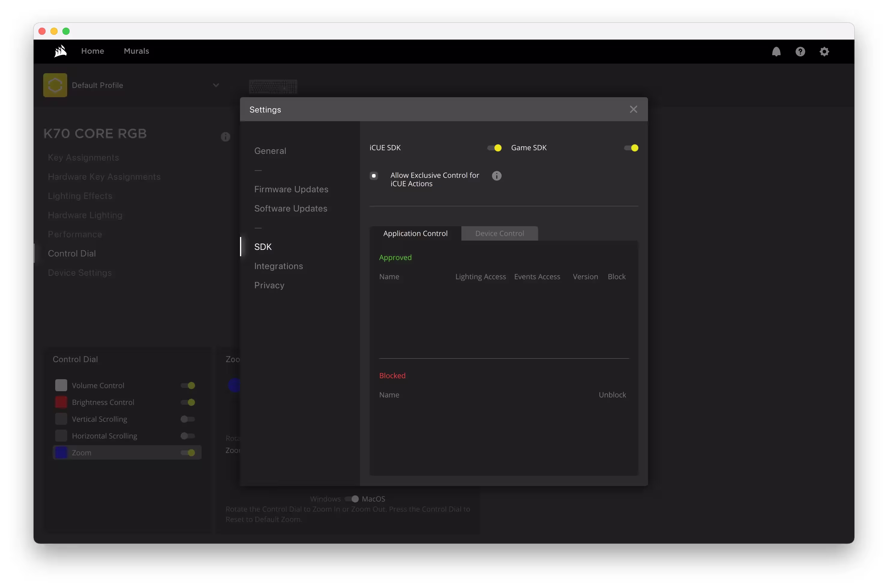This screenshot has height=588, width=888.
Task: Toggle Brightness Control switch
Action: tap(188, 402)
